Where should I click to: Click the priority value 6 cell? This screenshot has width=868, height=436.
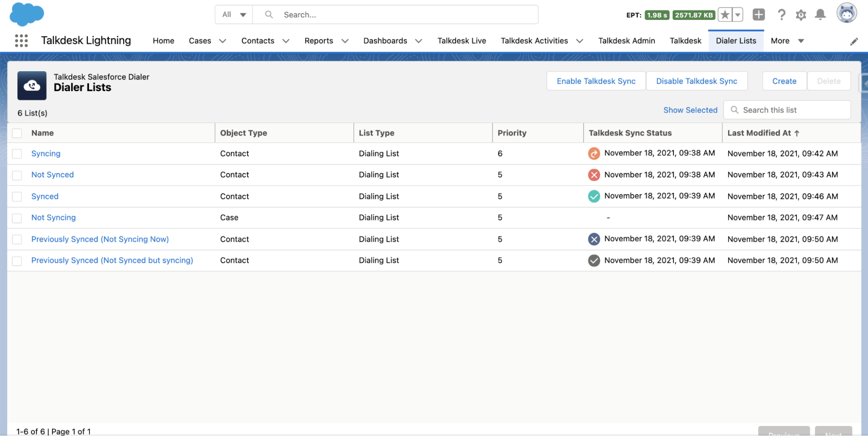[500, 154]
